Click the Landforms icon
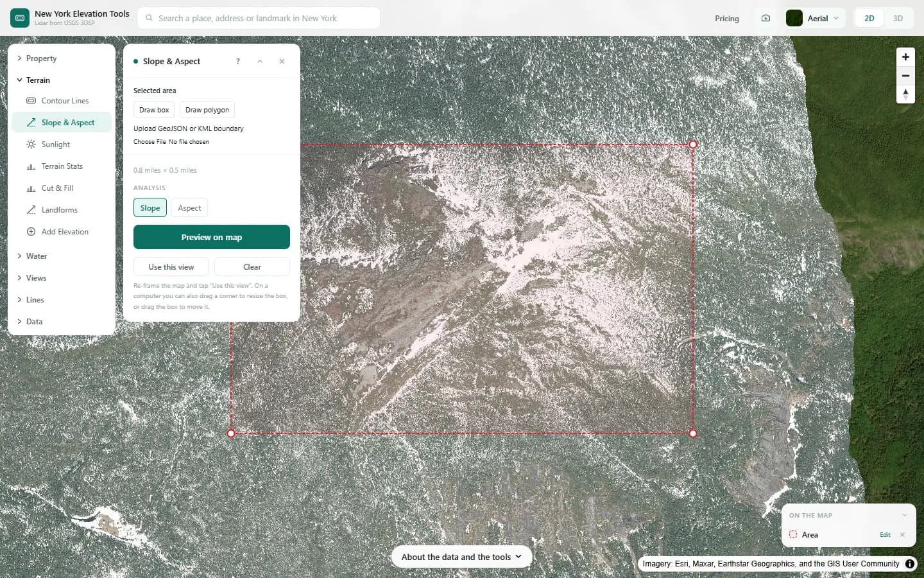Screen dimensions: 924x578 31,210
